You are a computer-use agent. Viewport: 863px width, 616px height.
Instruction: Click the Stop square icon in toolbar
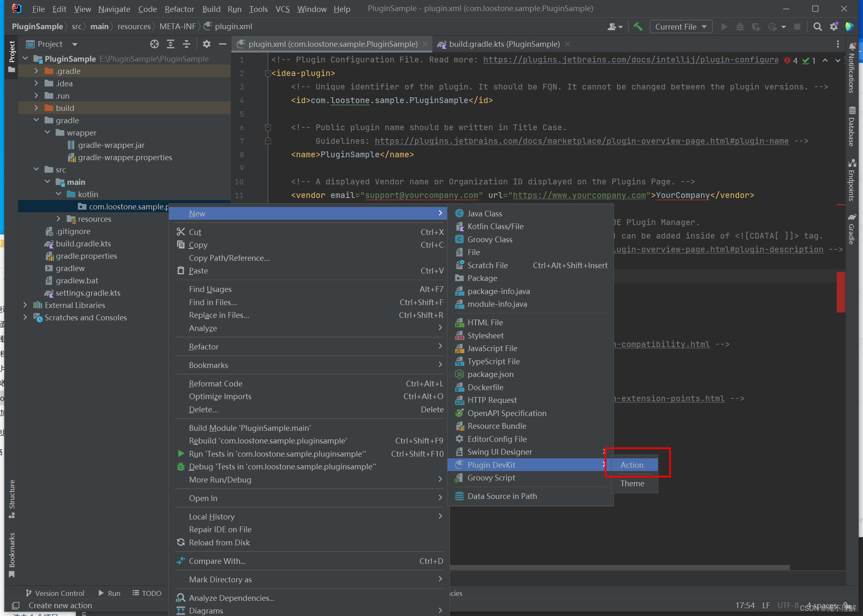click(x=797, y=27)
